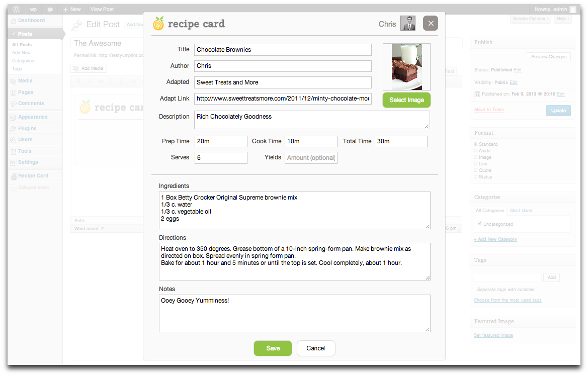This screenshot has width=588, height=376.
Task: Click inside the Directions text area
Action: click(294, 262)
